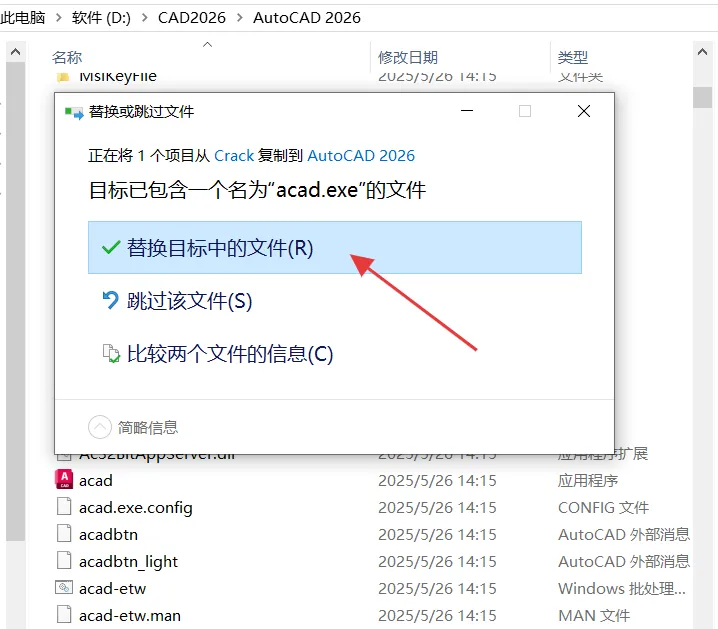The width and height of the screenshot is (718, 629).
Task: Select the file named acad-etw
Action: click(112, 589)
